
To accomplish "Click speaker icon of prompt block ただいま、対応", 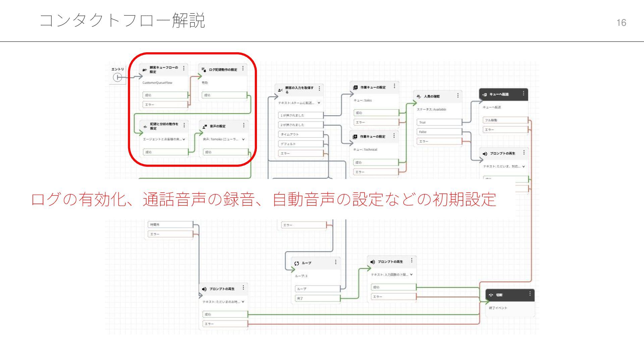I will click(x=485, y=154).
